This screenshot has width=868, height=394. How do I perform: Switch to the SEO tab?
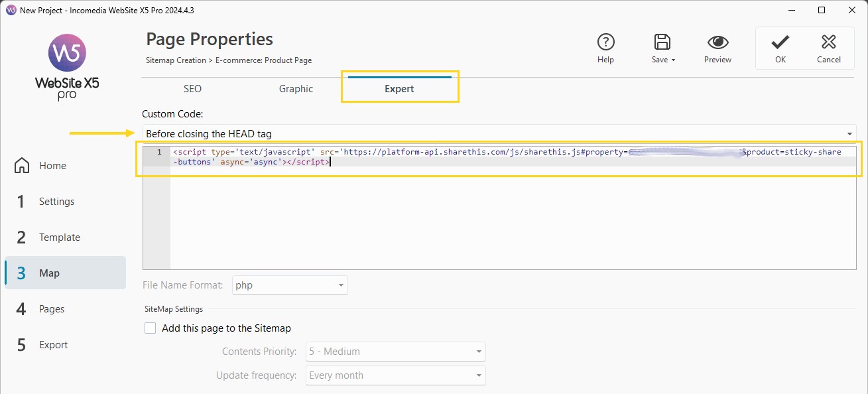tap(192, 89)
